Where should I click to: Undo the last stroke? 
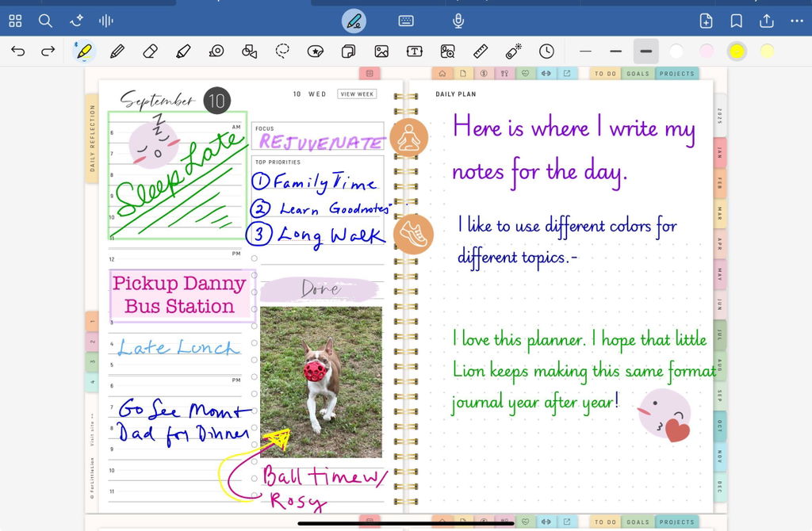pyautogui.click(x=18, y=52)
